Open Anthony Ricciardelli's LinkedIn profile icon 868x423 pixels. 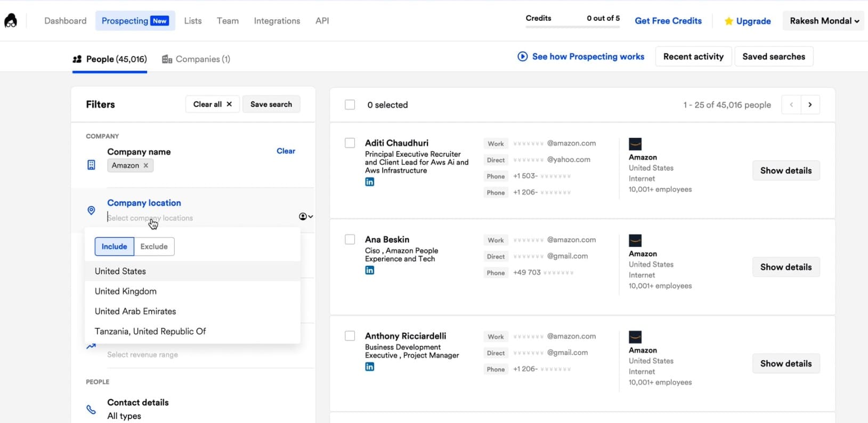click(x=370, y=367)
